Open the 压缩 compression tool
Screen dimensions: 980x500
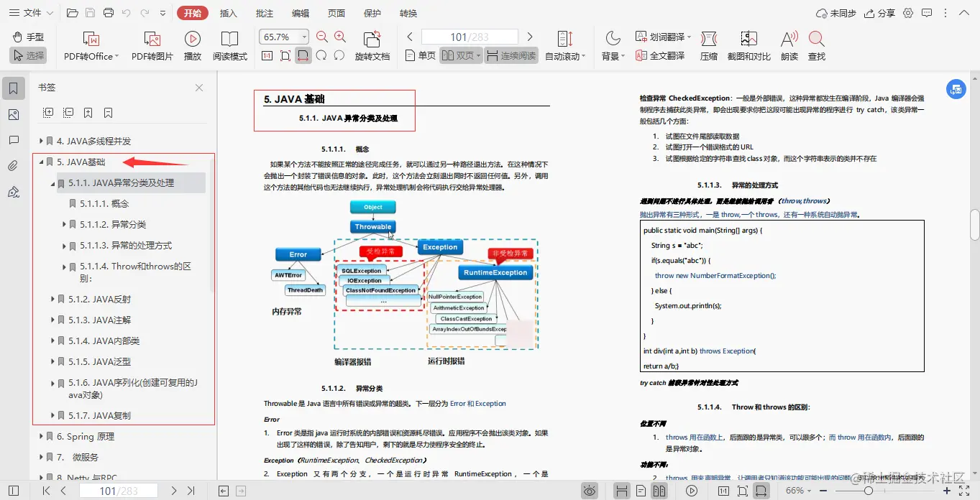(x=709, y=45)
